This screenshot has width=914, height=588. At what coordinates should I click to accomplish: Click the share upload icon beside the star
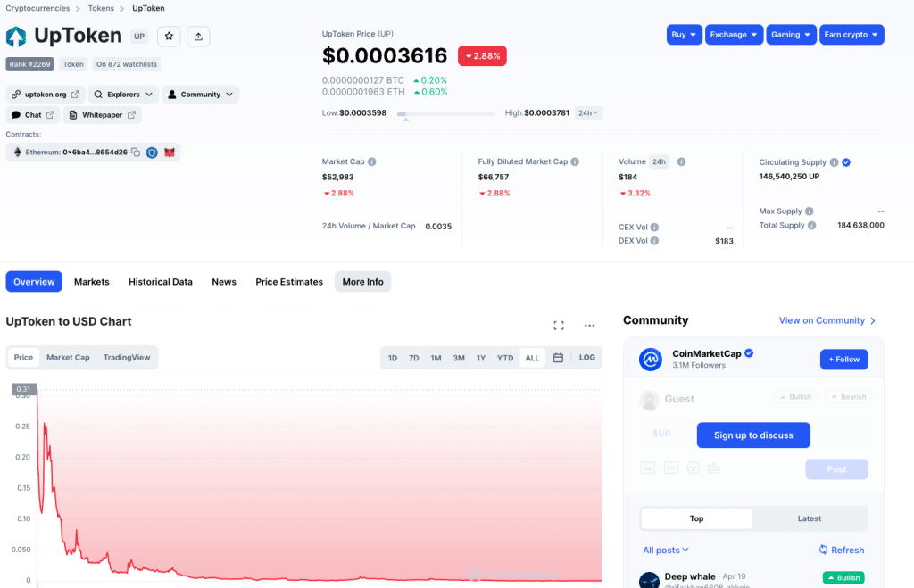coord(198,36)
